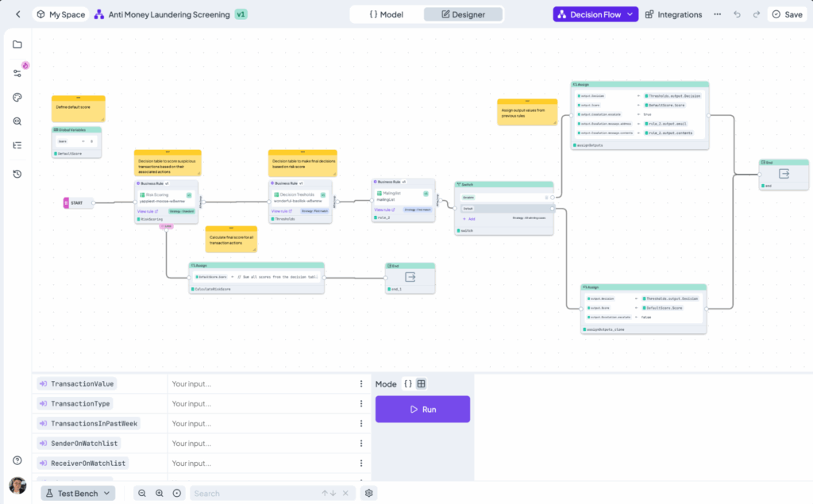Zoom in using the plus magnifier icon
The height and width of the screenshot is (504, 813).
tap(159, 493)
